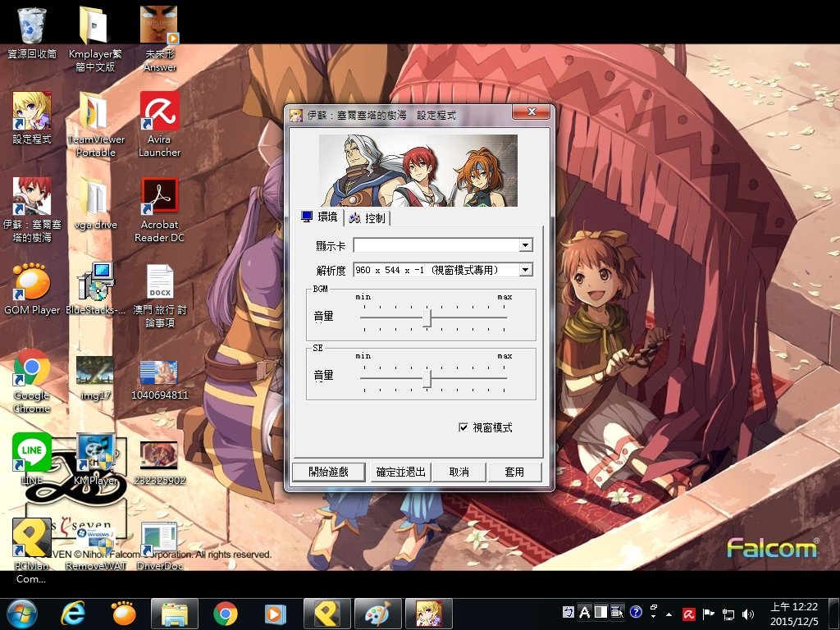The image size is (840, 630).
Task: Open the 解析度 resolution dropdown
Action: [x=526, y=269]
